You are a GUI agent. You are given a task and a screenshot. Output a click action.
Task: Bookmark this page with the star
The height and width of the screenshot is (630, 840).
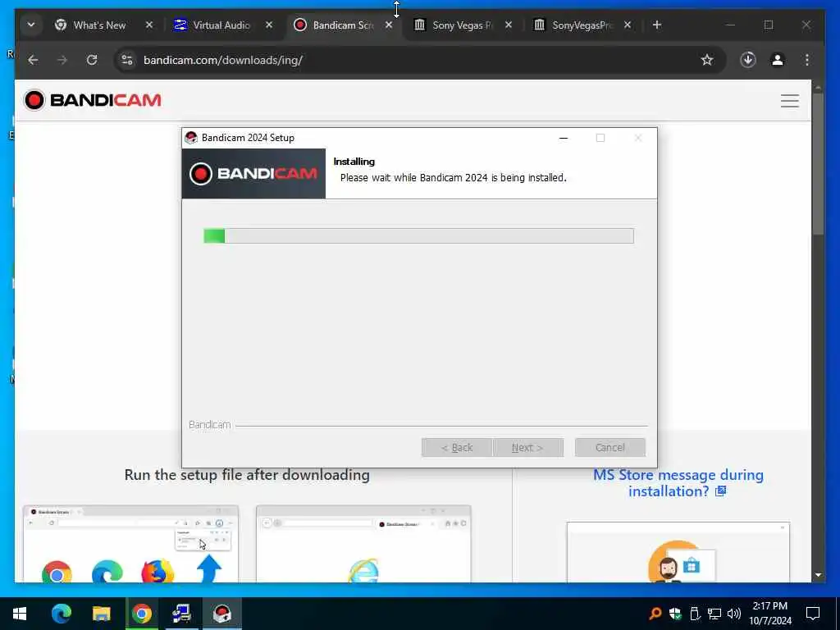tap(707, 60)
